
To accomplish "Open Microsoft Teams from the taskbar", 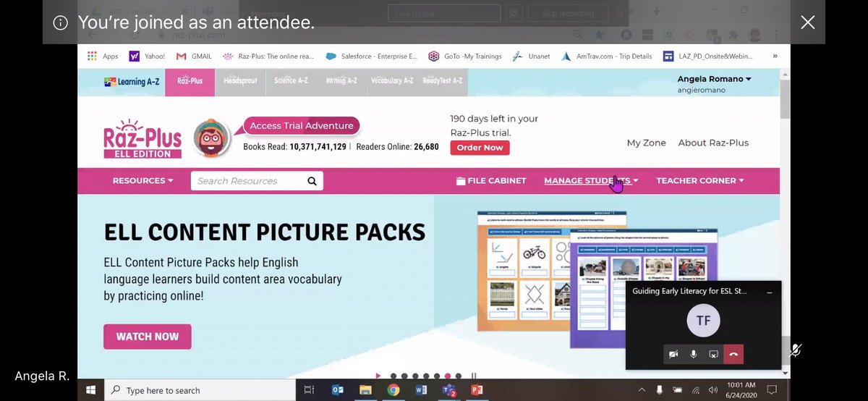I will tap(449, 390).
